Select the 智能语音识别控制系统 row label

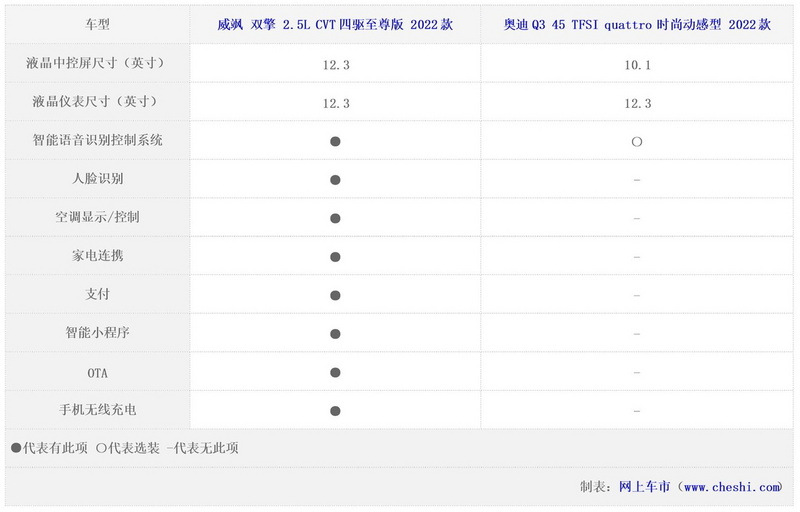[x=97, y=140]
